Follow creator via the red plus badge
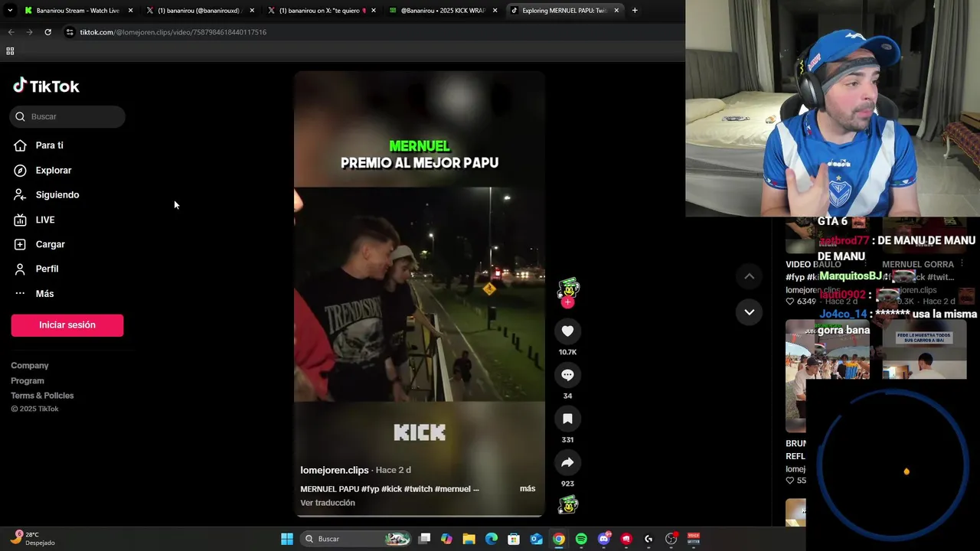The height and width of the screenshot is (551, 980). point(567,302)
